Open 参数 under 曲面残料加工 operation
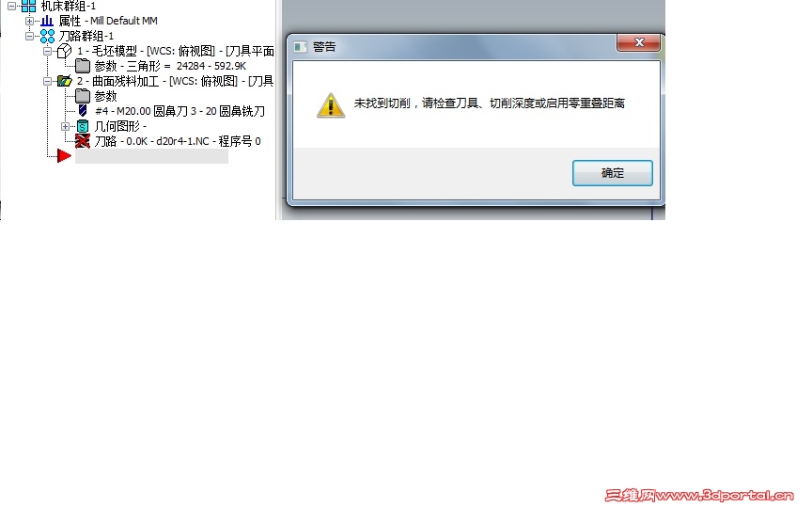The image size is (812, 508). pyautogui.click(x=105, y=96)
